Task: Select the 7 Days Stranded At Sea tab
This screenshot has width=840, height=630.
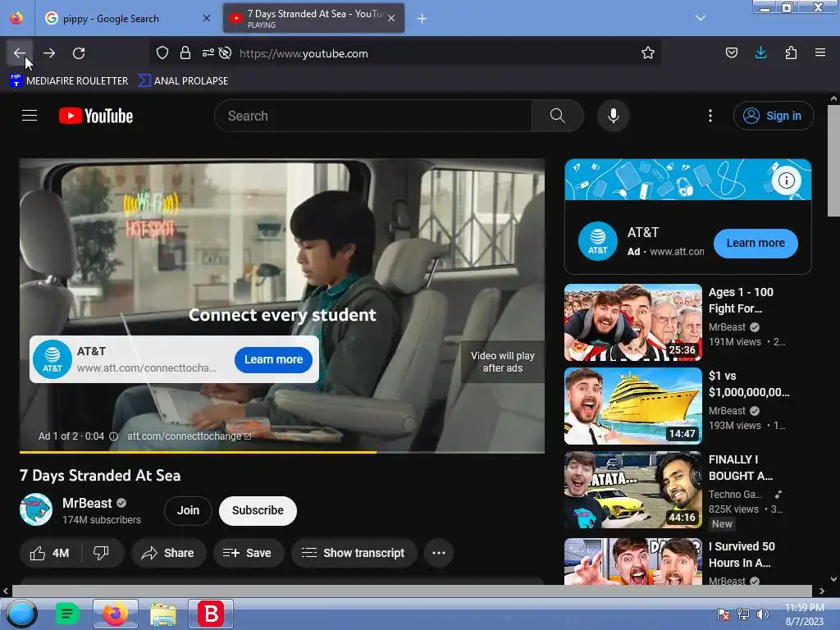Action: pos(313,18)
